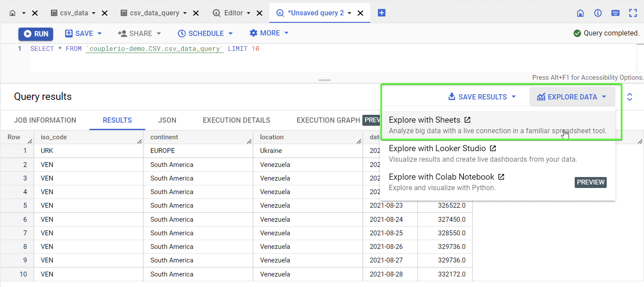Choose Explore with Colab Notebook
The image size is (644, 287).
click(498, 182)
